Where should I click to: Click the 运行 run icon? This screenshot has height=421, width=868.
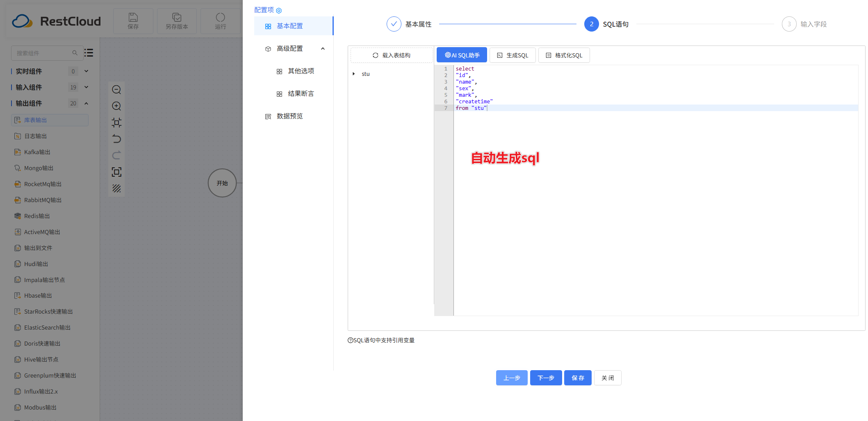pos(220,17)
